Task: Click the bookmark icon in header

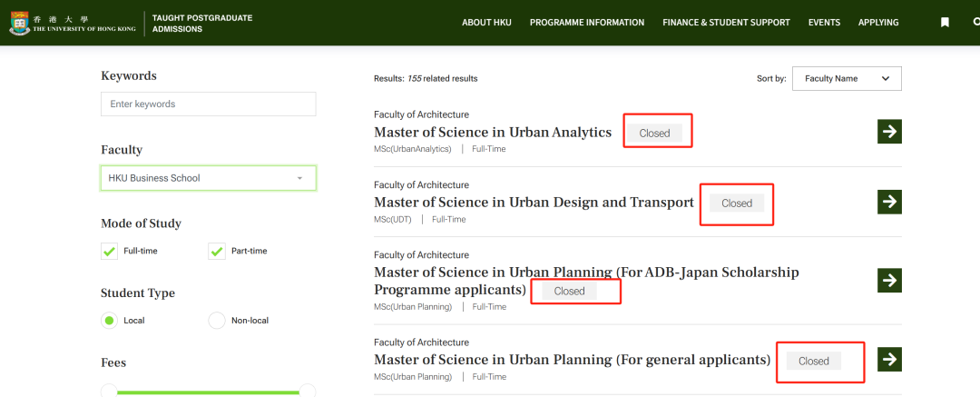Action: 945,23
